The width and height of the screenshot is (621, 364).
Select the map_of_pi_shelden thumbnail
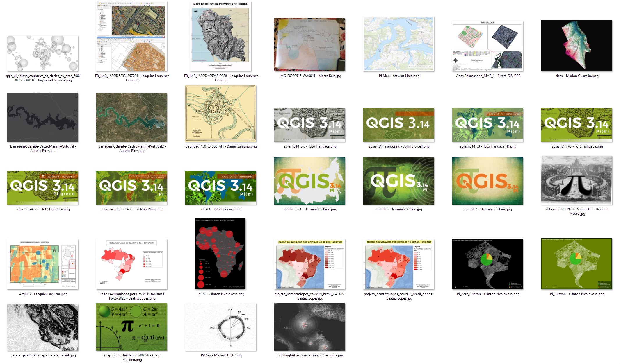[x=131, y=327]
